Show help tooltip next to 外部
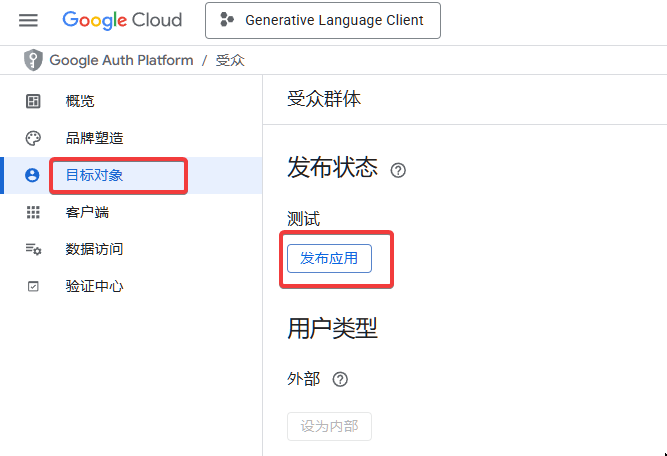This screenshot has width=667, height=456. [x=340, y=379]
